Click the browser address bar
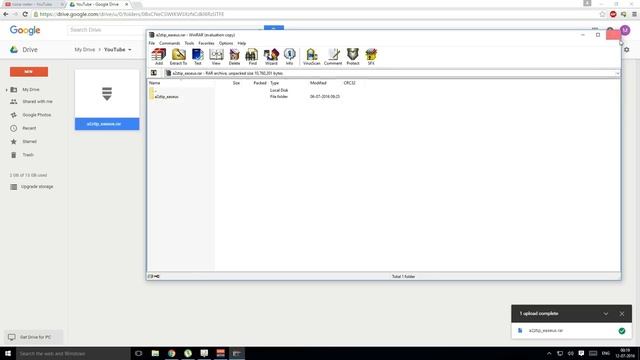 pos(314,14)
